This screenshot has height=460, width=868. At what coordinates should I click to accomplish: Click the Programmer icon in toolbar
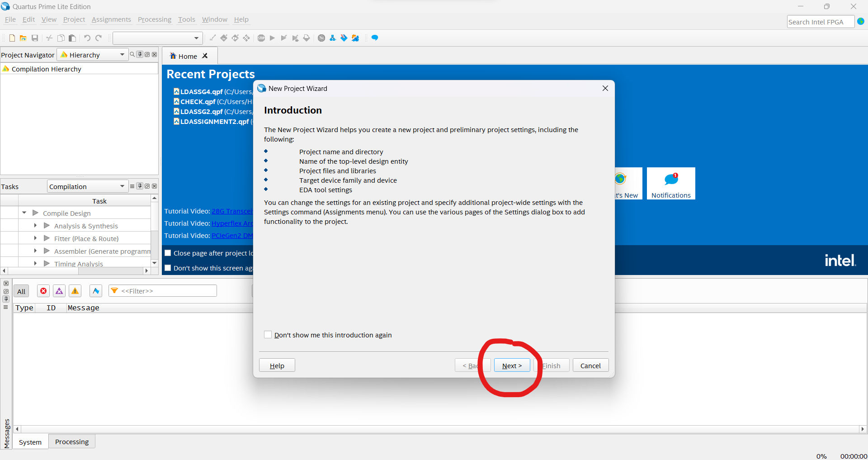344,38
